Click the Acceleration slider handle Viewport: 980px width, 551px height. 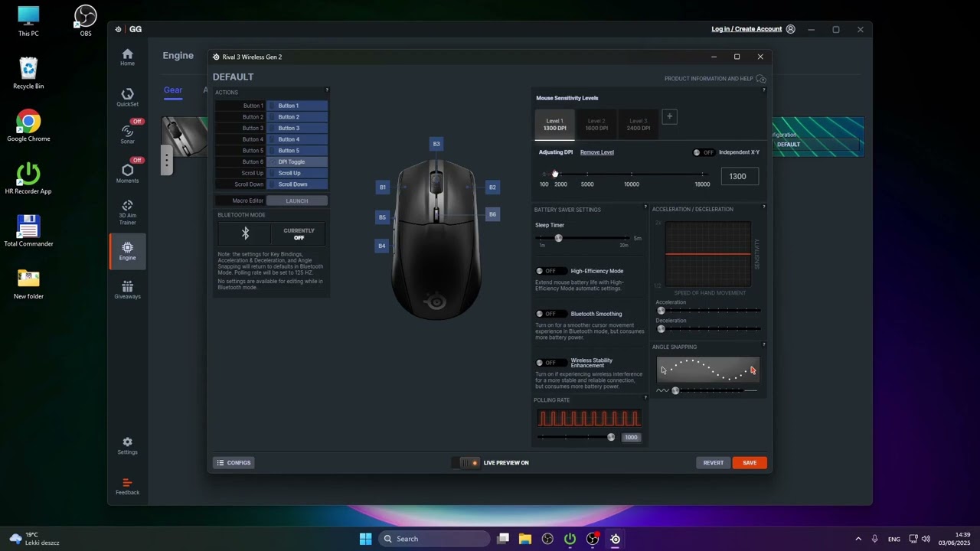click(x=661, y=311)
